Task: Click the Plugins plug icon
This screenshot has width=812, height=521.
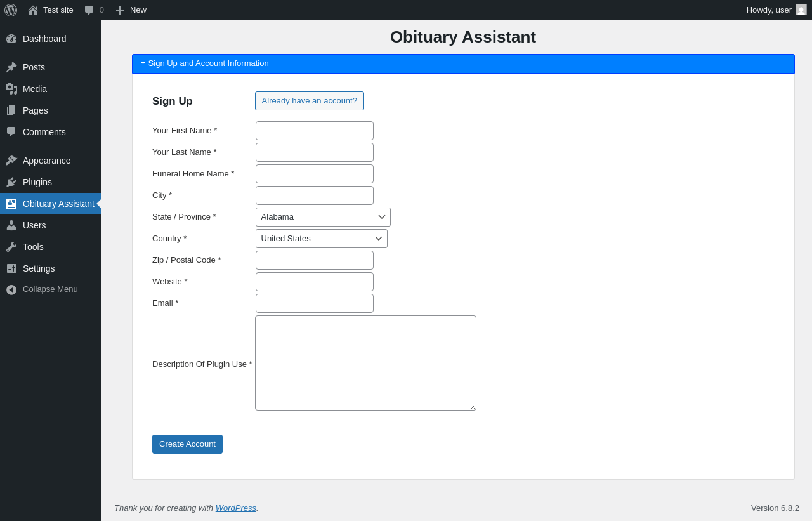Action: coord(11,182)
